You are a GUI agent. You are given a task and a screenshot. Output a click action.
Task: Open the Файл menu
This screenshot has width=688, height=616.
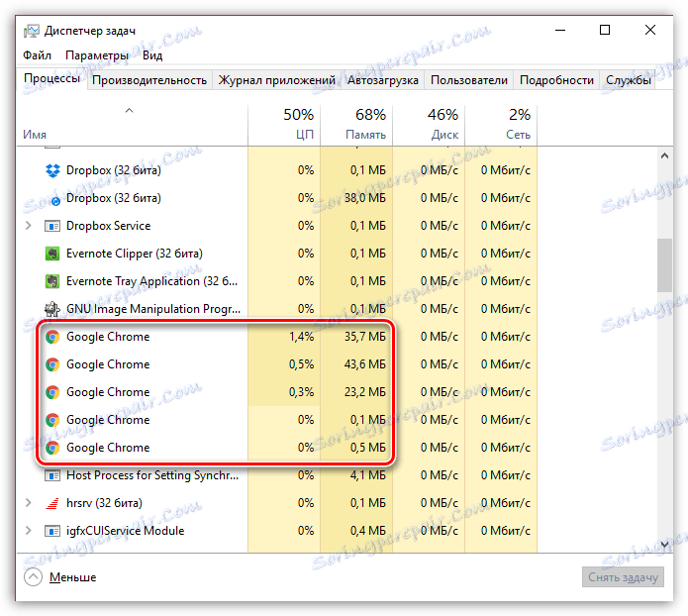[38, 55]
